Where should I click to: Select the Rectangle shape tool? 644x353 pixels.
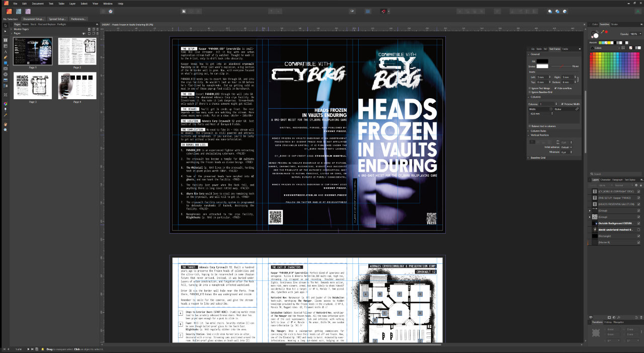tap(6, 63)
